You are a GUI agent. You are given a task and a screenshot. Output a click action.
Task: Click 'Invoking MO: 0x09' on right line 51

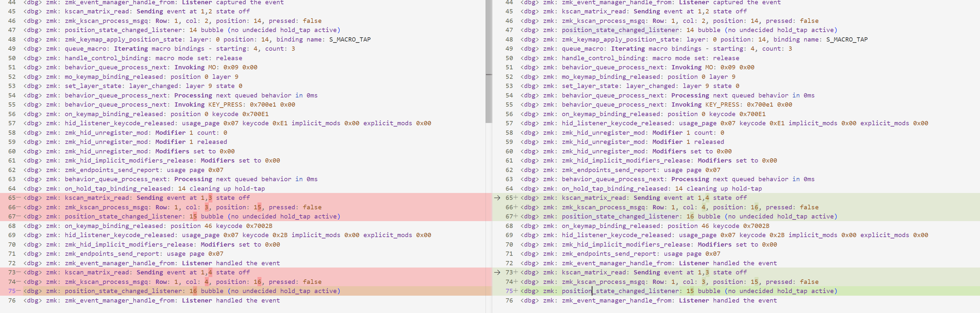click(x=704, y=67)
